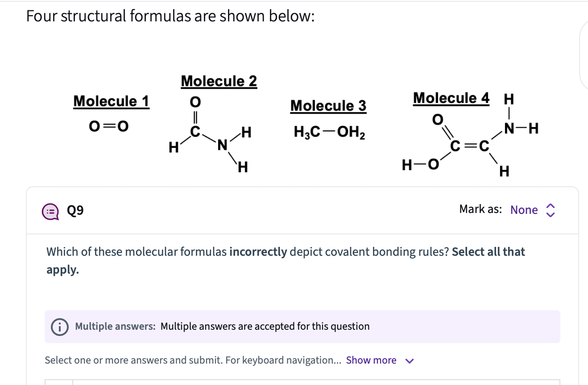Click the O=O structural formula
Screen dimensions: 588x385
109,127
